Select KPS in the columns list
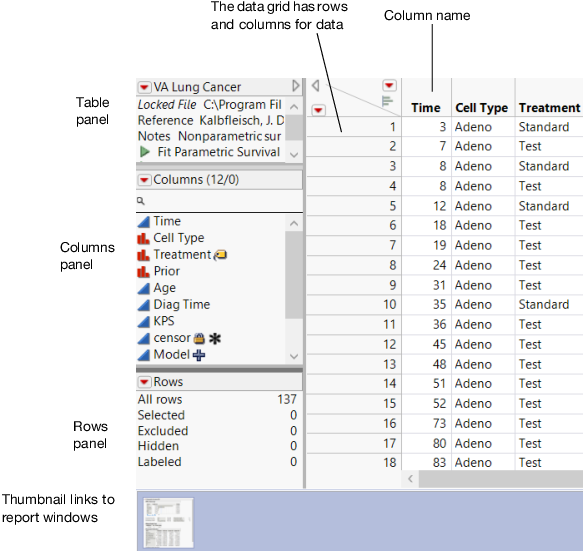The width and height of the screenshot is (585, 553). pyautogui.click(x=164, y=321)
